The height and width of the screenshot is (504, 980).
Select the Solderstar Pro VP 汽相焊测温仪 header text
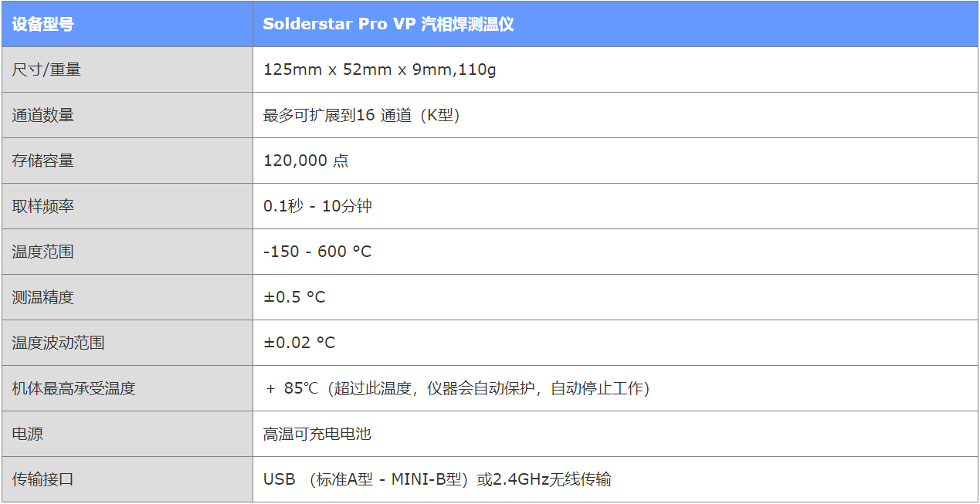pos(388,24)
